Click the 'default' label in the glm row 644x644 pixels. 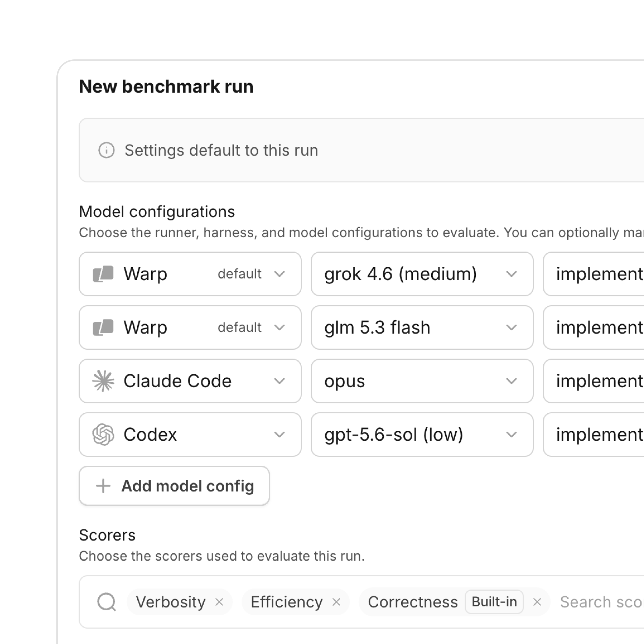tap(239, 327)
